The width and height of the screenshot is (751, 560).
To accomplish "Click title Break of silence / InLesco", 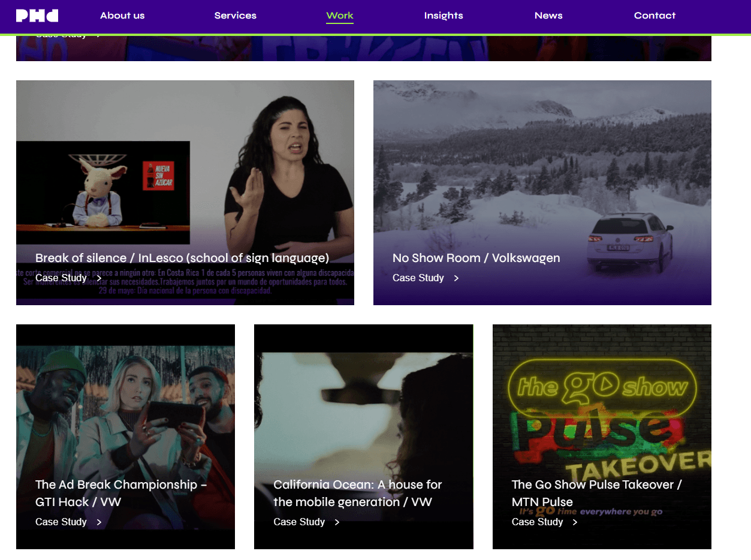I will coord(182,258).
